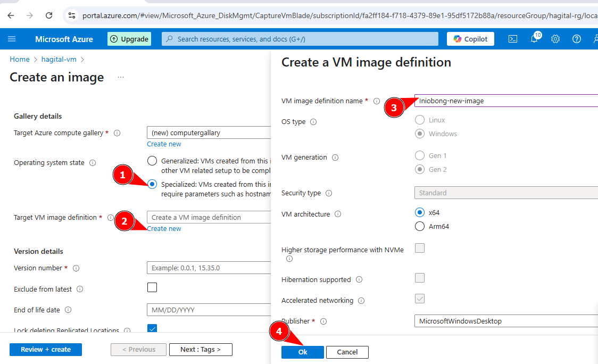Toggle Lock deleting Replicated Locations checkbox
598x364 pixels.
click(x=152, y=328)
